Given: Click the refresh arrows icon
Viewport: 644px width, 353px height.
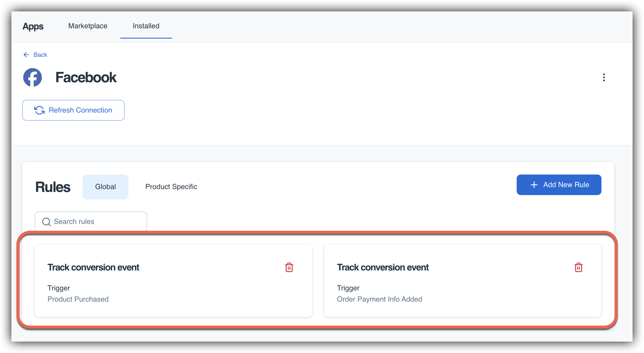Looking at the screenshot, I should click(x=39, y=110).
